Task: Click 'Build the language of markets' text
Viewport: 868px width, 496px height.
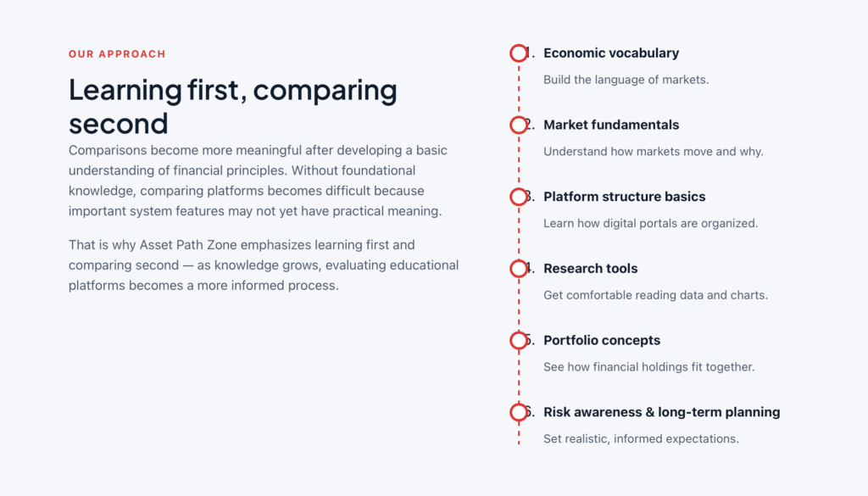Action: (x=626, y=80)
